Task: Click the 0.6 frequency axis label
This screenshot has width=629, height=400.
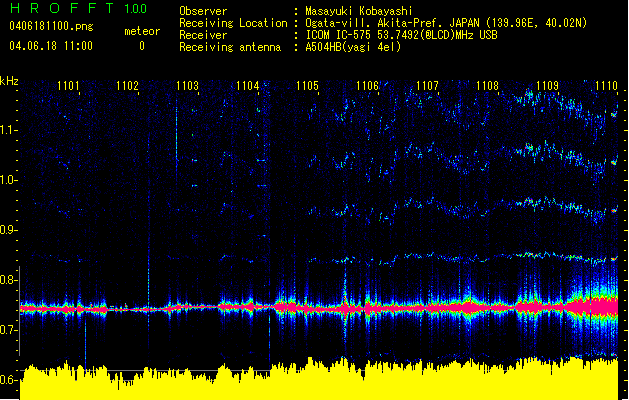Action: coord(8,380)
